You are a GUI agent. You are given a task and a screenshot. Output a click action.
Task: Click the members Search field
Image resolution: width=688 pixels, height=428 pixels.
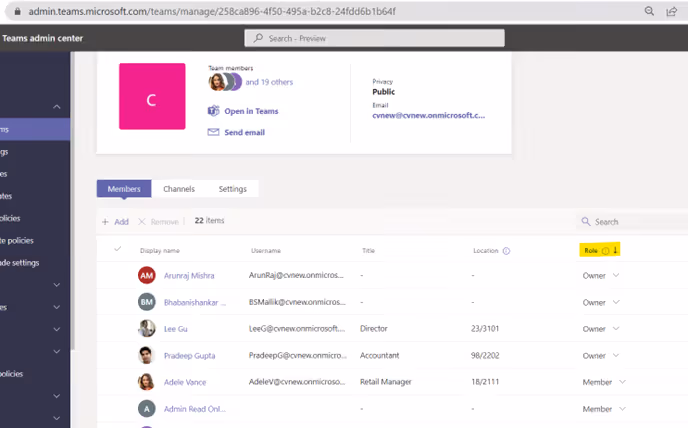pyautogui.click(x=632, y=222)
